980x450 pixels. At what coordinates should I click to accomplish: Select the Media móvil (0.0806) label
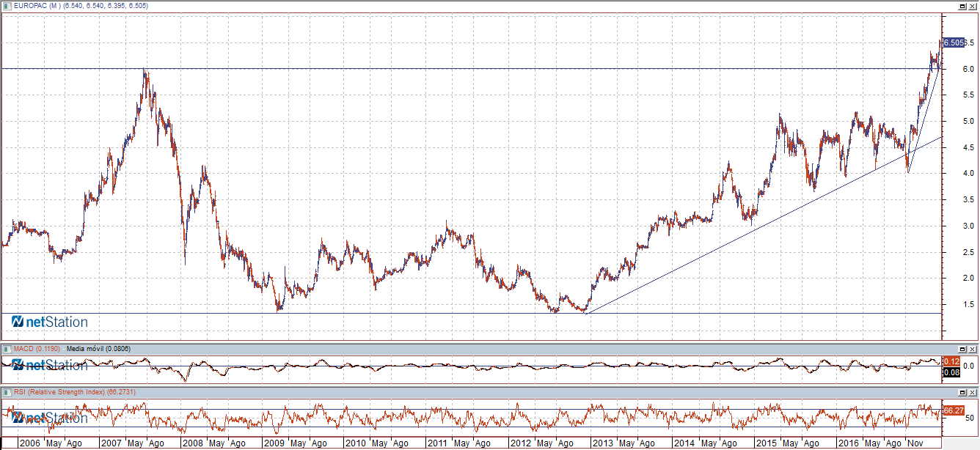click(98, 349)
